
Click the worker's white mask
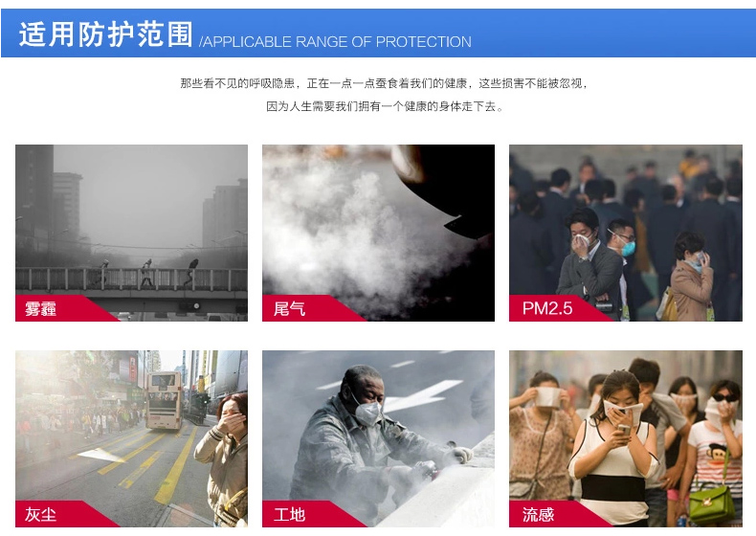pos(367,413)
